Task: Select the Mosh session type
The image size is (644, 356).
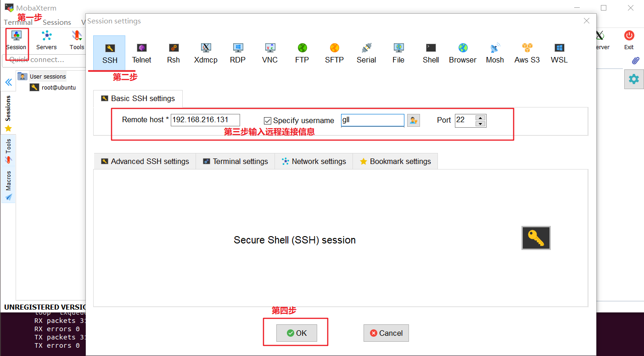Action: pos(495,53)
